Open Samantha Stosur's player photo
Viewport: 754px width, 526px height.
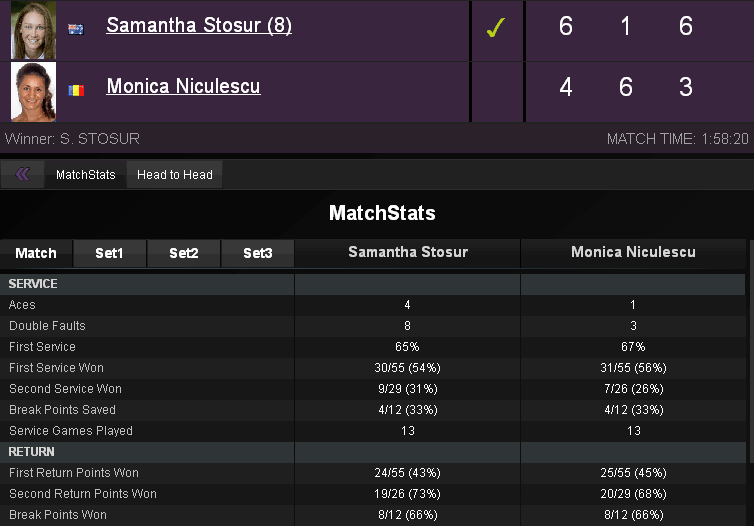[x=33, y=30]
